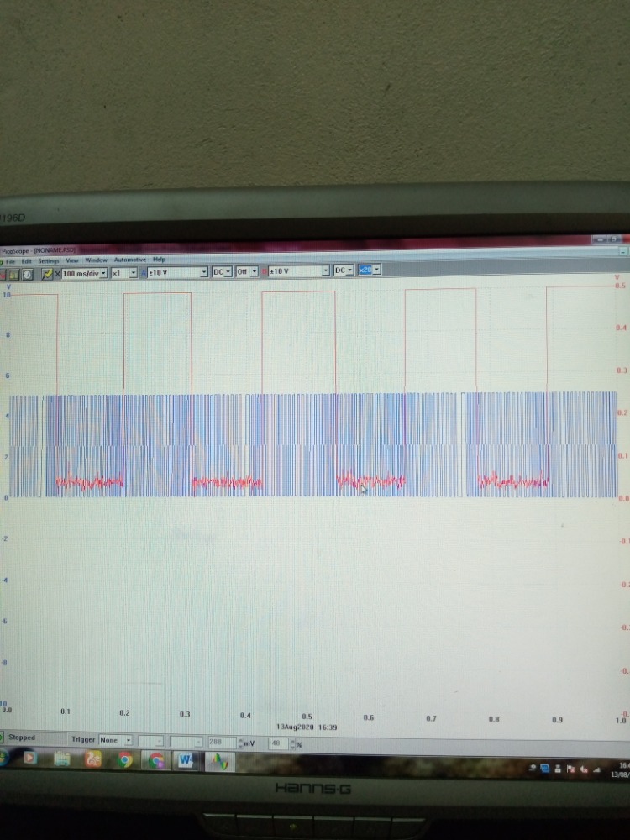Open channel B DC coupling dropdown

pyautogui.click(x=344, y=270)
